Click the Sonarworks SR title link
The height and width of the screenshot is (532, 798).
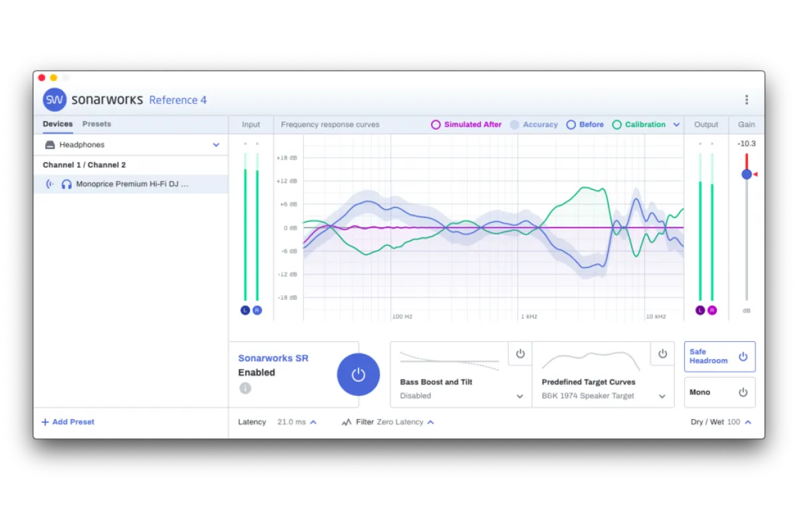pyautogui.click(x=273, y=358)
